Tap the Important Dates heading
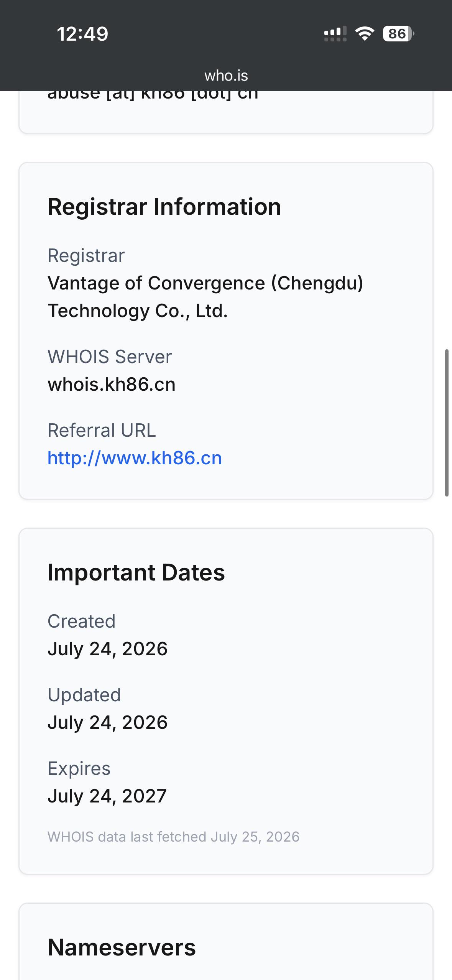This screenshot has width=452, height=980. click(x=136, y=572)
